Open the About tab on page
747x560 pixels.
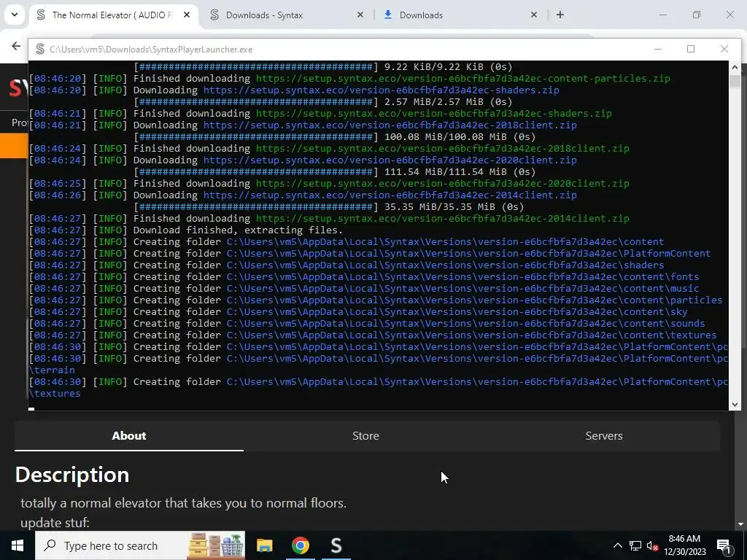[x=129, y=436]
